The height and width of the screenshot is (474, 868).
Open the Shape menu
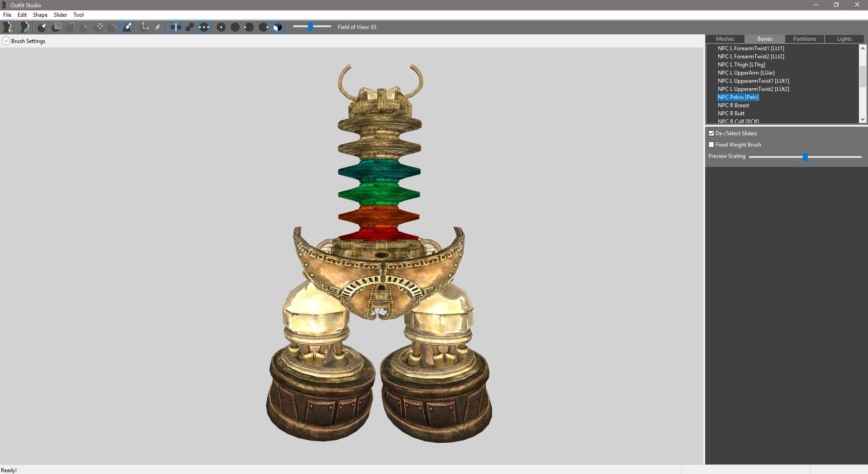(x=40, y=15)
